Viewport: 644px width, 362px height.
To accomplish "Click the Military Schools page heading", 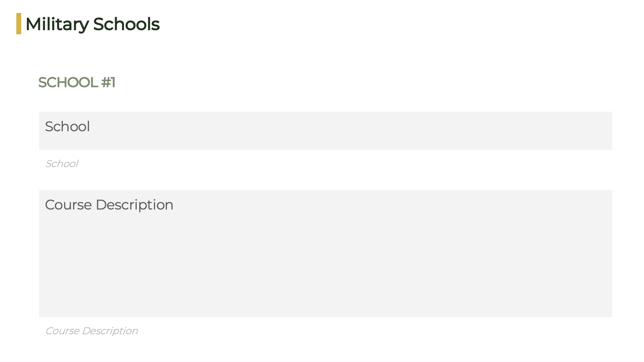I will coord(93,24).
